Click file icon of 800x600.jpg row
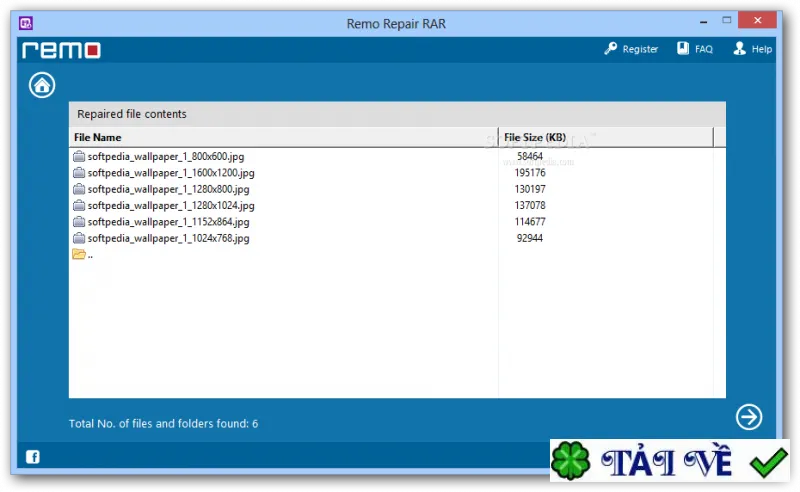 (79, 156)
